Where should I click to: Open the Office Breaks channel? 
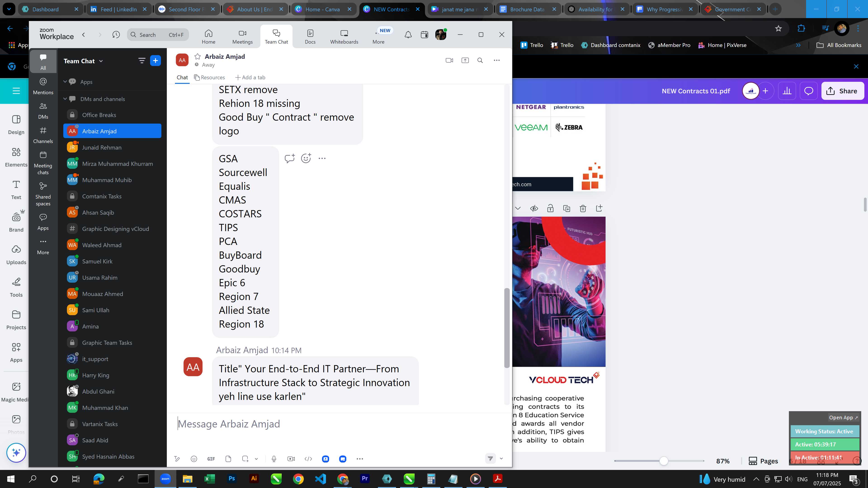[112, 115]
